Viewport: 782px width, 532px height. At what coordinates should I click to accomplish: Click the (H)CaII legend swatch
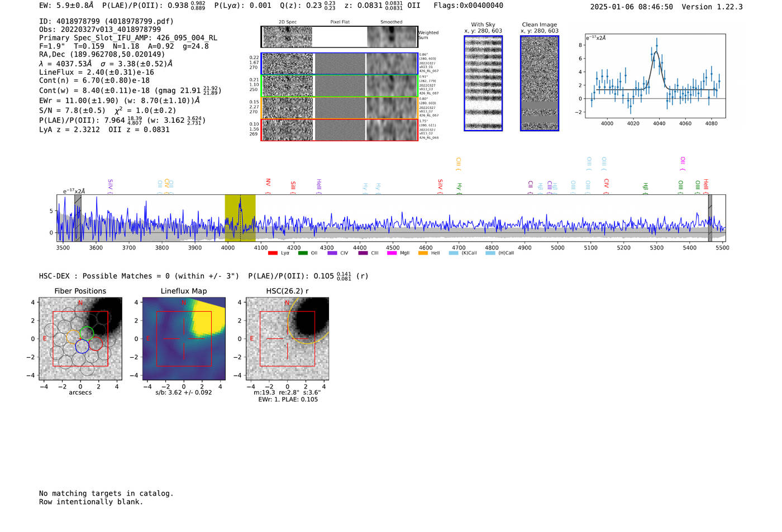490,253
